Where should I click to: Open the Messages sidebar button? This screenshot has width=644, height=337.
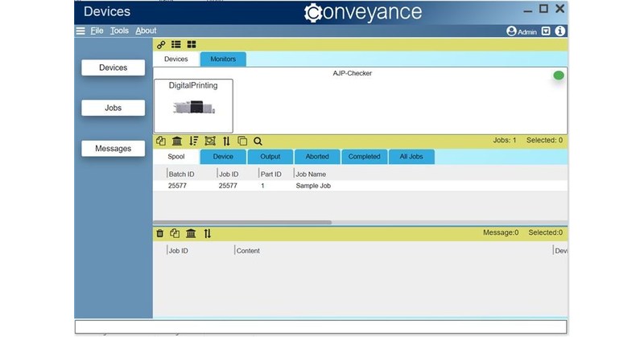click(113, 149)
